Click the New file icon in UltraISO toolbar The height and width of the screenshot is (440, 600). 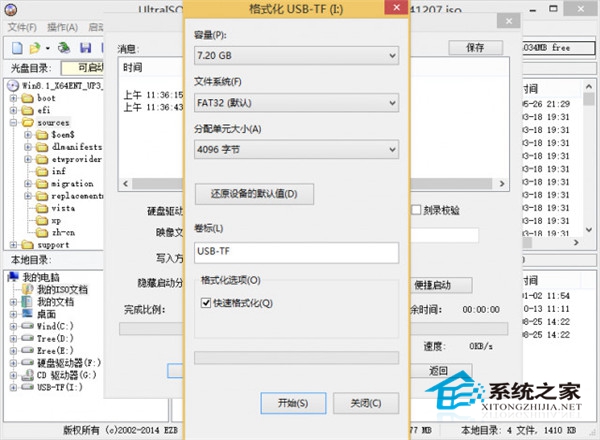(x=17, y=48)
